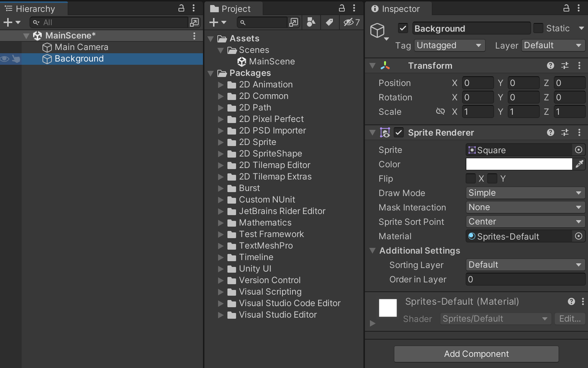The height and width of the screenshot is (368, 588).
Task: Open Sprites-Default material help icon
Action: 571,301
